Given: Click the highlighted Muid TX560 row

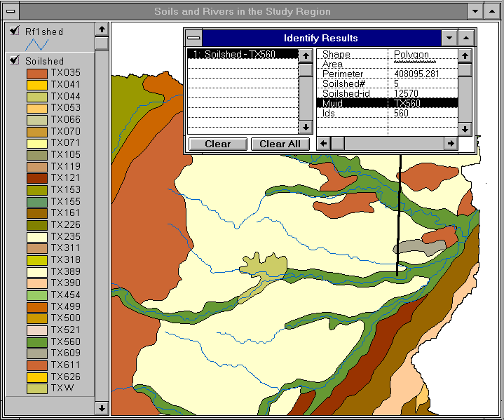Looking at the screenshot, I should [387, 103].
